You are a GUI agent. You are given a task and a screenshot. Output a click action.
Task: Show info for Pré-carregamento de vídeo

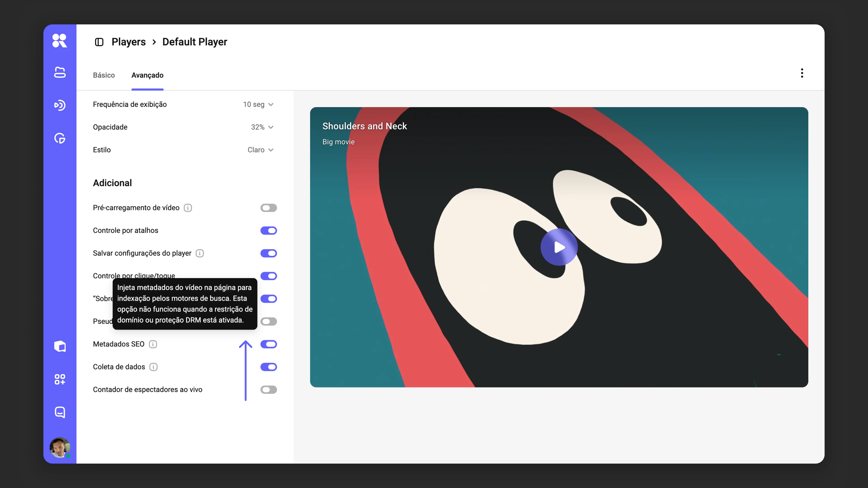[188, 208]
